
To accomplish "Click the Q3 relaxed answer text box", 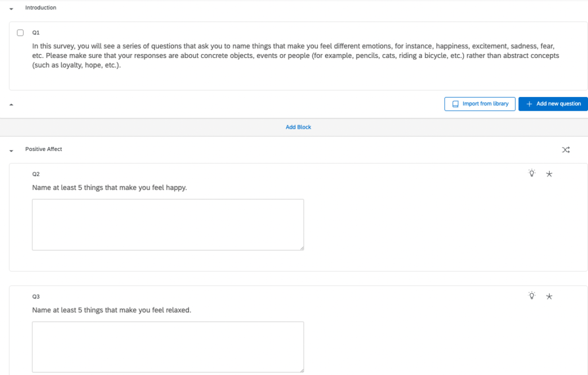I will [168, 347].
